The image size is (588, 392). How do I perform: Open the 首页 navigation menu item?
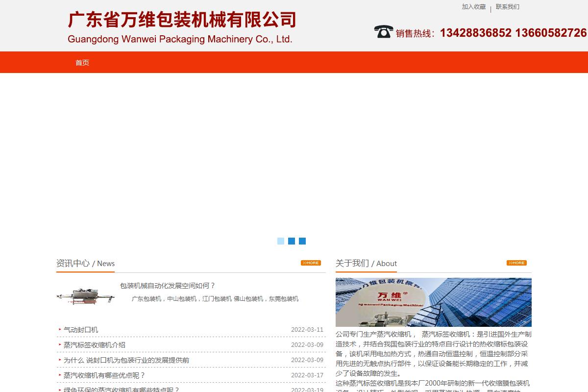[82, 63]
